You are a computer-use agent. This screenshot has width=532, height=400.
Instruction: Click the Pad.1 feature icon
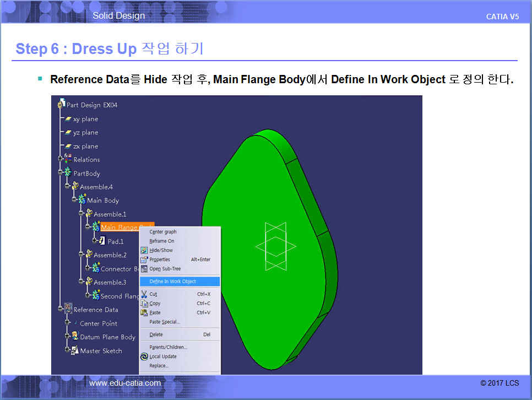(x=101, y=241)
